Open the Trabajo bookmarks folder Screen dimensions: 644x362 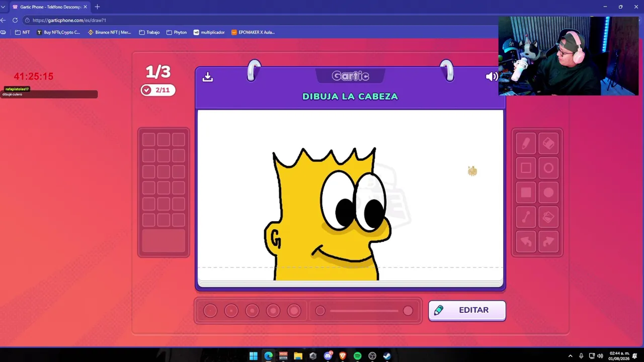point(149,32)
